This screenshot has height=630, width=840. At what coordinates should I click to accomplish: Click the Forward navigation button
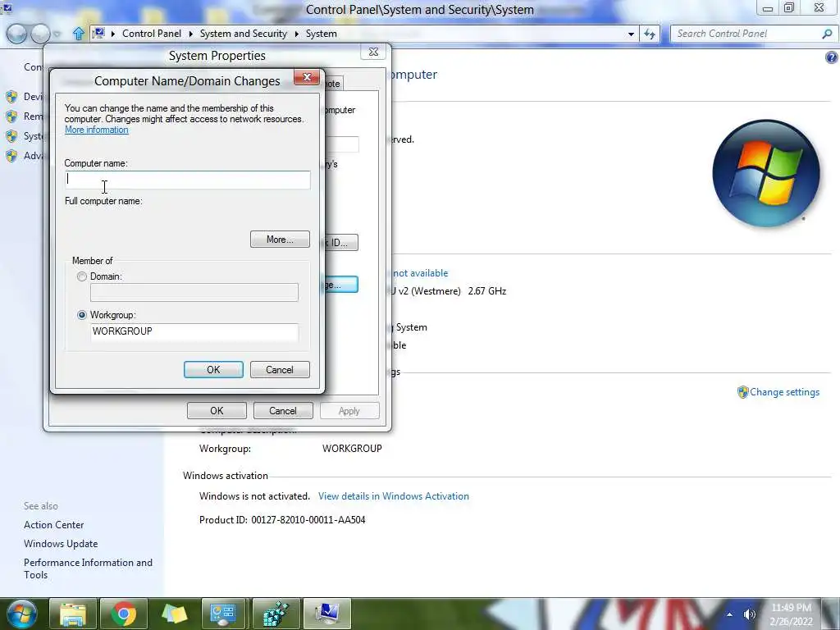(41, 34)
